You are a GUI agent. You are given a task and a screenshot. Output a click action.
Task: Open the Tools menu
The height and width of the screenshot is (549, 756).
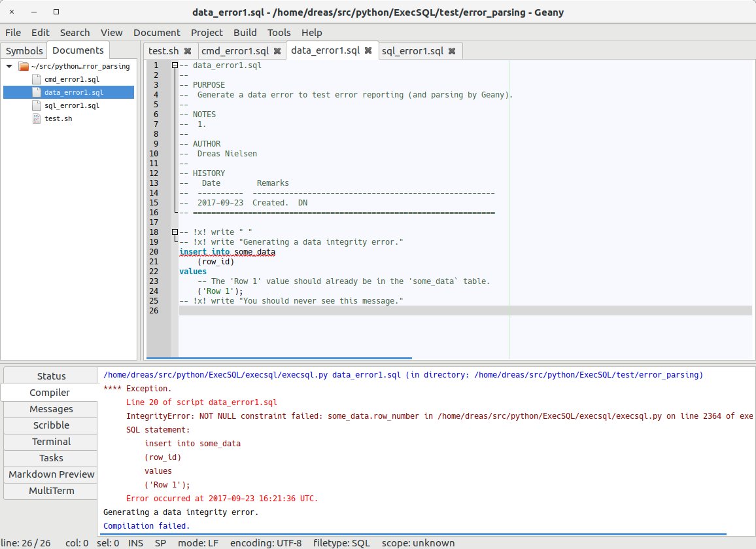279,32
